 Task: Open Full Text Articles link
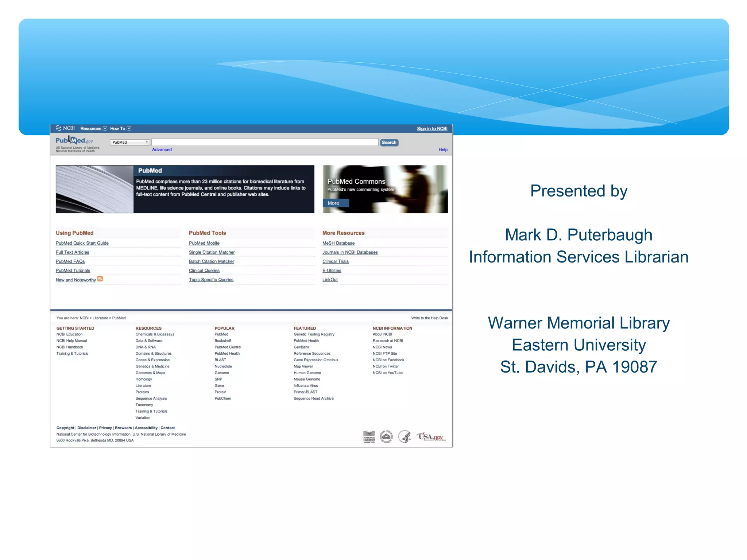click(x=72, y=252)
